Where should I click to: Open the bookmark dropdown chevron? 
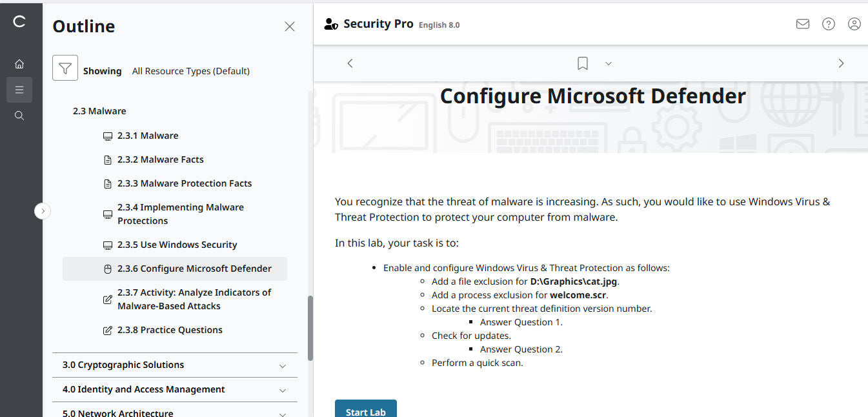point(607,63)
